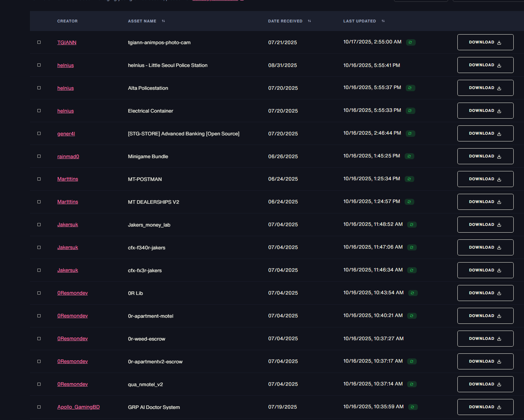Click the refresh badge for qua_nmotel_v2
This screenshot has height=420, width=524.
pos(412,384)
